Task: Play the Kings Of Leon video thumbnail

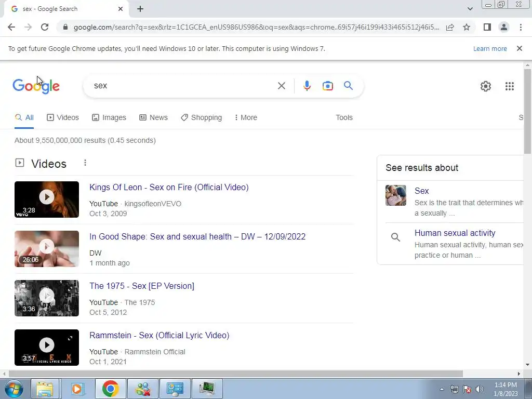Action: tap(47, 199)
